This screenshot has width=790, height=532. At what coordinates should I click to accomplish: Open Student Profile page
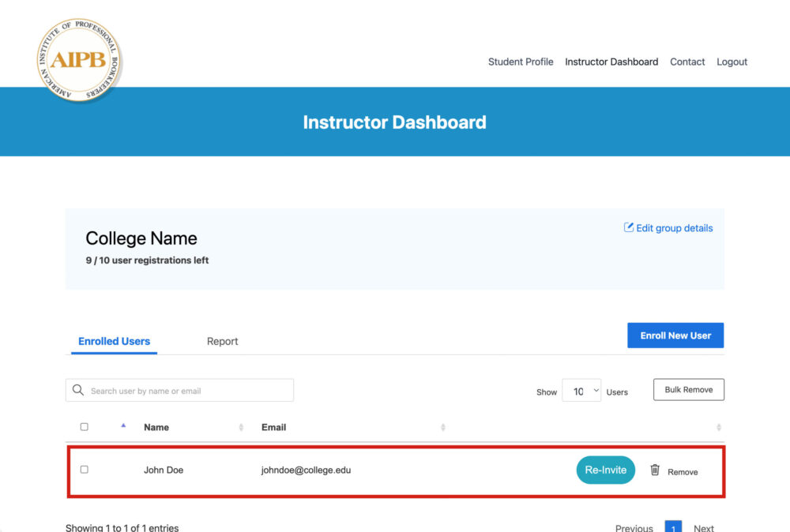pyautogui.click(x=521, y=62)
